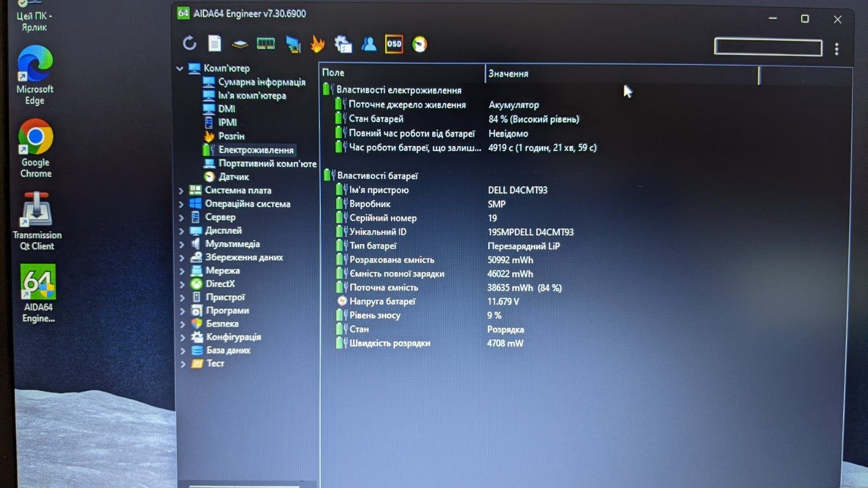Select the IPMI tree item
The image size is (868, 488).
tap(227, 122)
